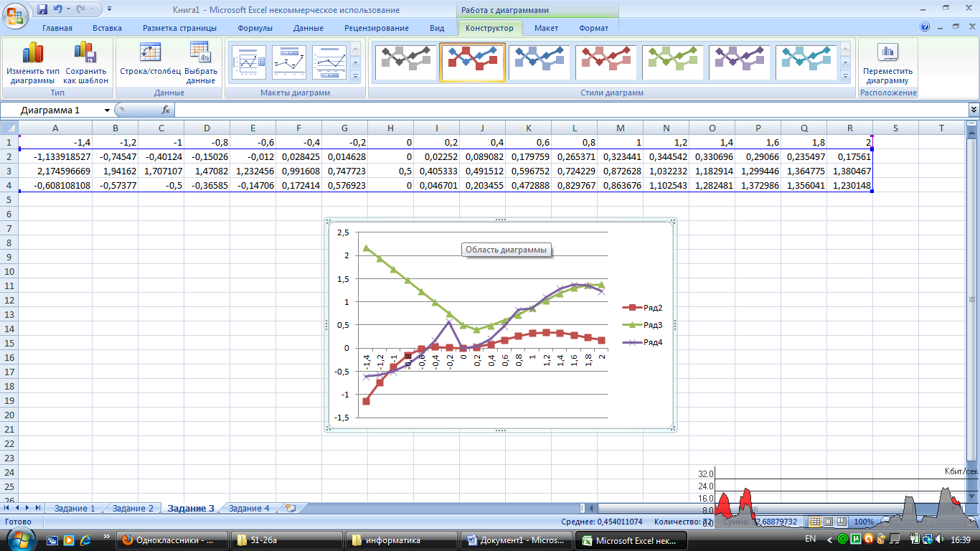Image resolution: width=980 pixels, height=551 pixels.
Task: Open Формулы ribbon tab
Action: [x=255, y=28]
